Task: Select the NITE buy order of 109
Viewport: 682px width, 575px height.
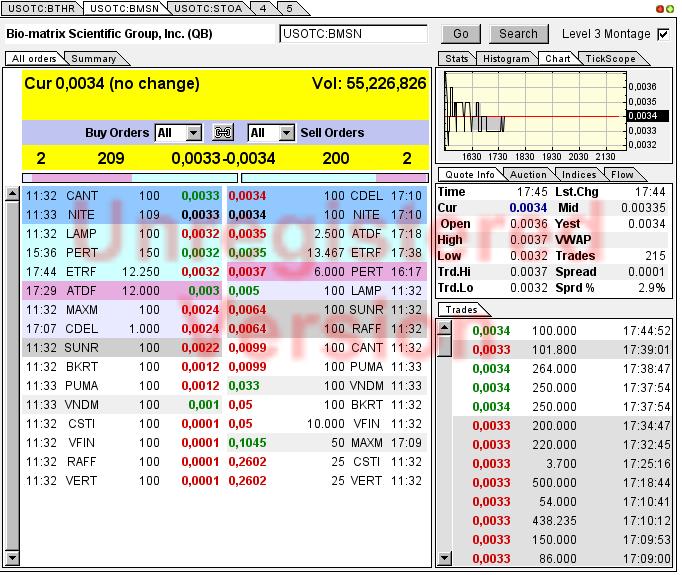Action: pyautogui.click(x=122, y=215)
